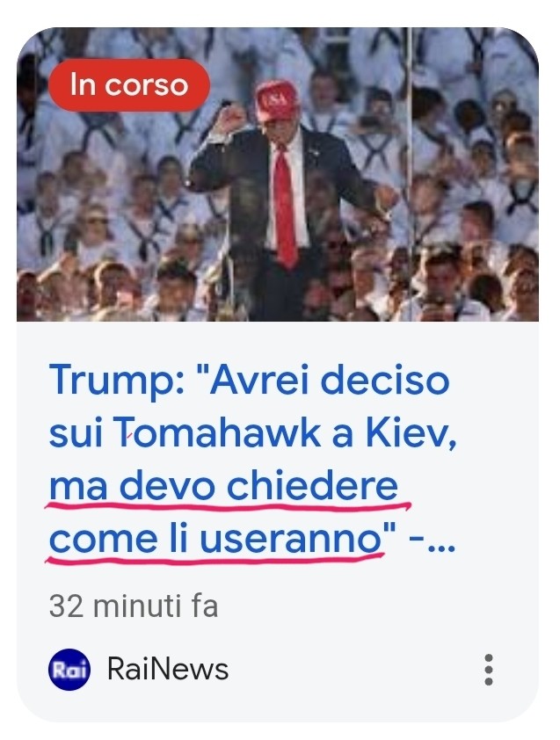Open the Trump Tomahawk news photo
Screen dimensions: 560x740
pyautogui.click(x=278, y=175)
